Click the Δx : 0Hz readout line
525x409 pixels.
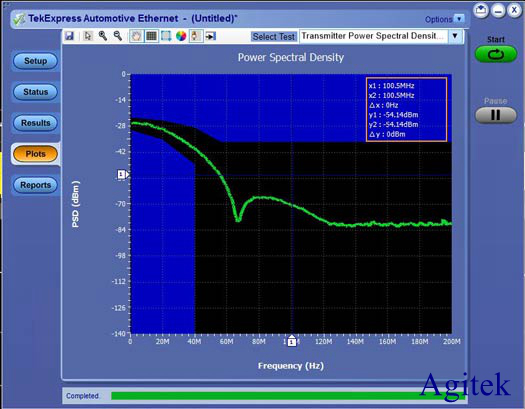coord(384,105)
